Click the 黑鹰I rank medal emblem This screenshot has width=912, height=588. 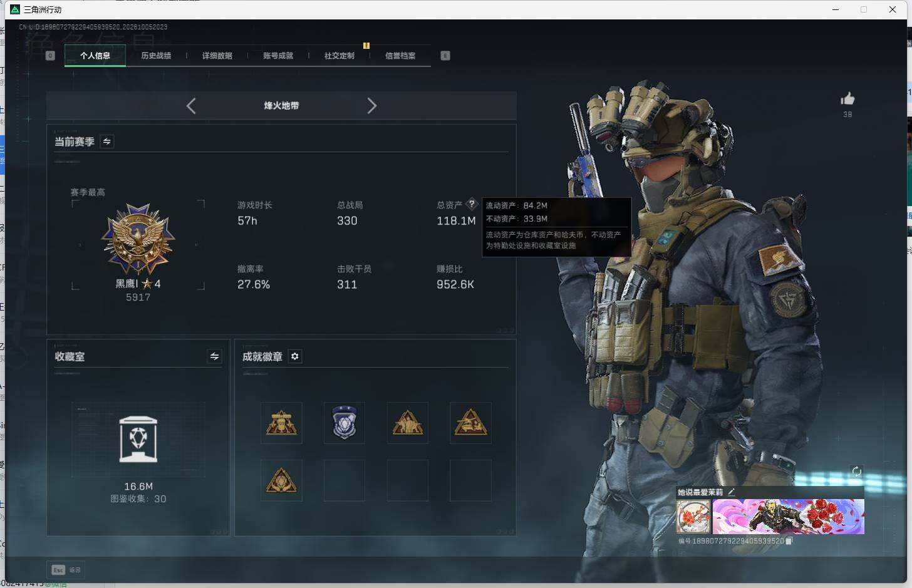pos(138,239)
